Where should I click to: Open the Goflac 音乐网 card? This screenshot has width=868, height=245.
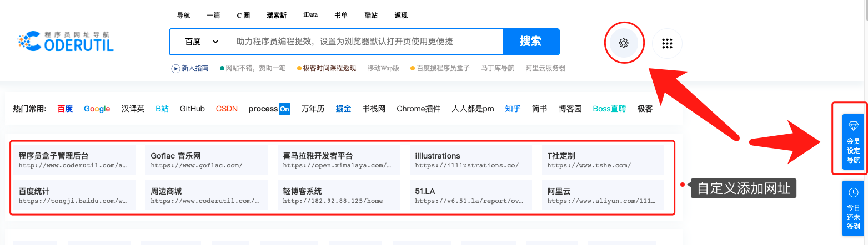(207, 160)
